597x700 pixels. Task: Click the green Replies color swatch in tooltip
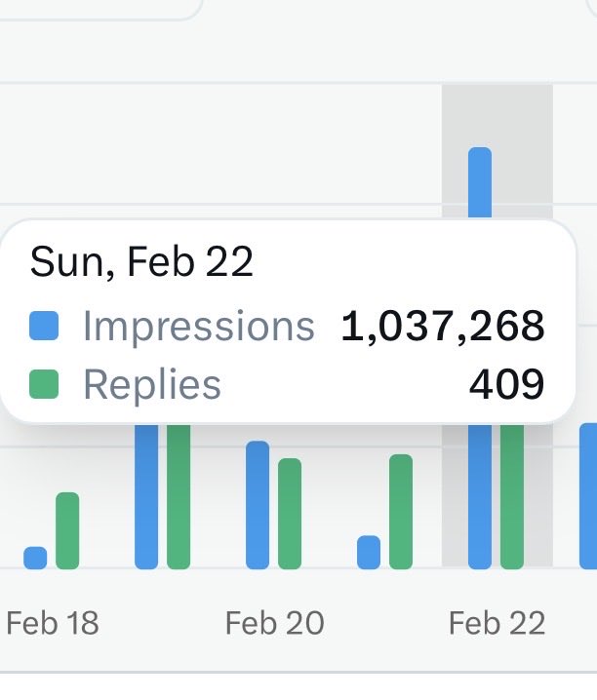(44, 384)
